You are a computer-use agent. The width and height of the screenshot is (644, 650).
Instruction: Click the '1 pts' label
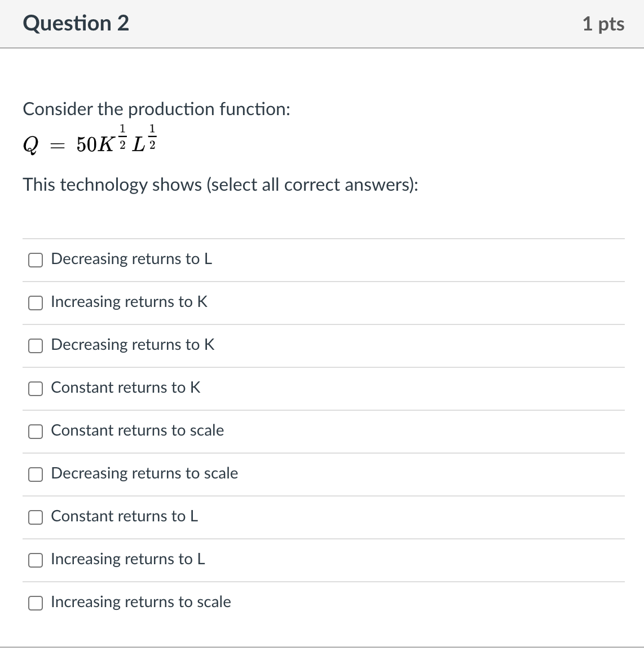603,24
